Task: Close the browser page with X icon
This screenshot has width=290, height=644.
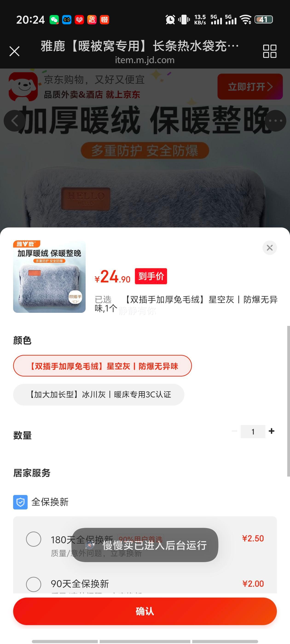Action: (14, 52)
